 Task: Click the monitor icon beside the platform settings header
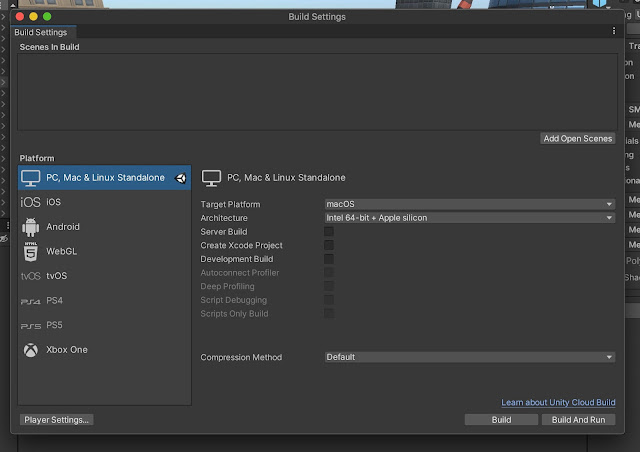pyautogui.click(x=211, y=178)
